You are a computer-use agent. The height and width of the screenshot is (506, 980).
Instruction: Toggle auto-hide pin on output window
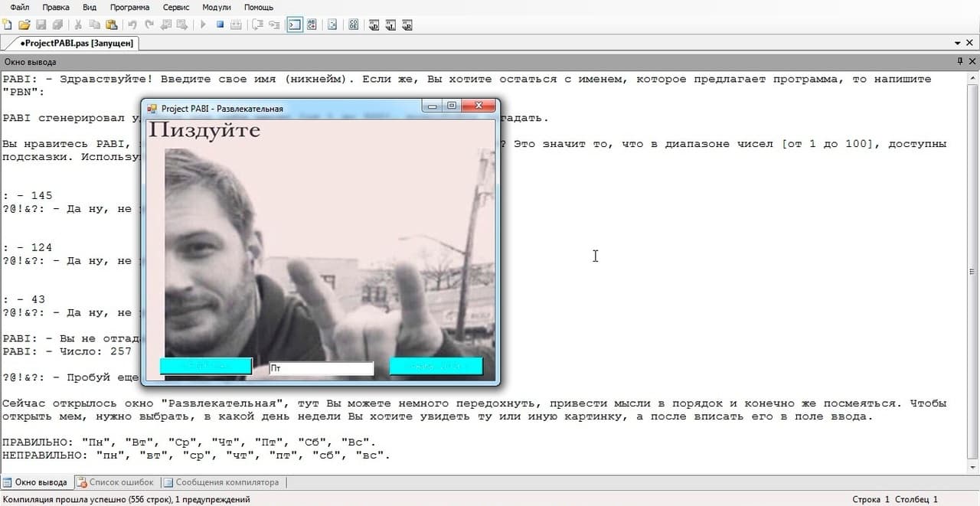tap(960, 61)
